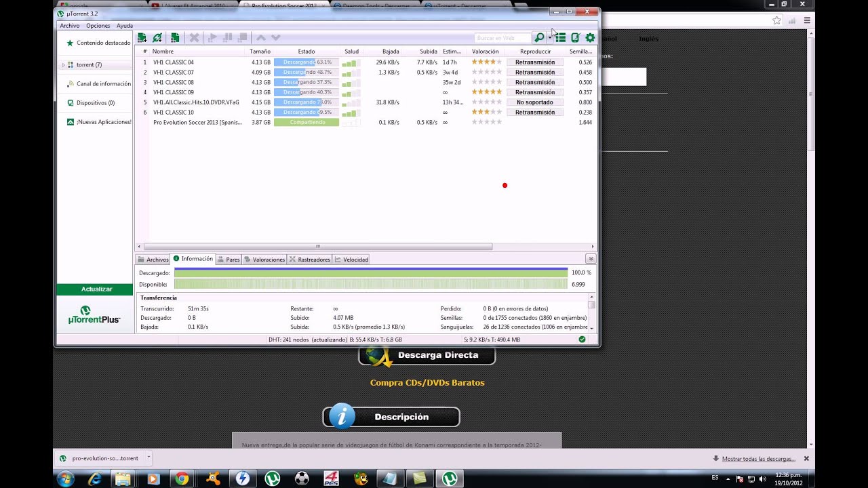Click the search magnifier icon
The width and height of the screenshot is (868, 488).
(x=539, y=38)
